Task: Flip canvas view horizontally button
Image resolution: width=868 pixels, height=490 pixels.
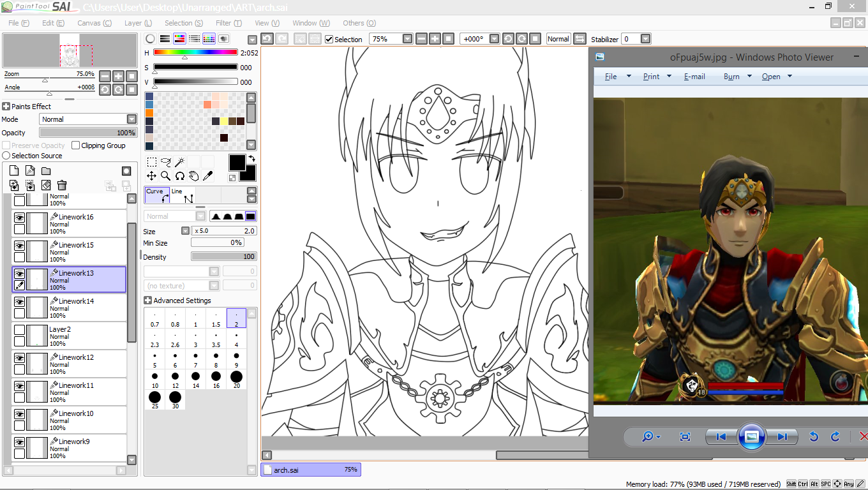Action: (x=580, y=39)
